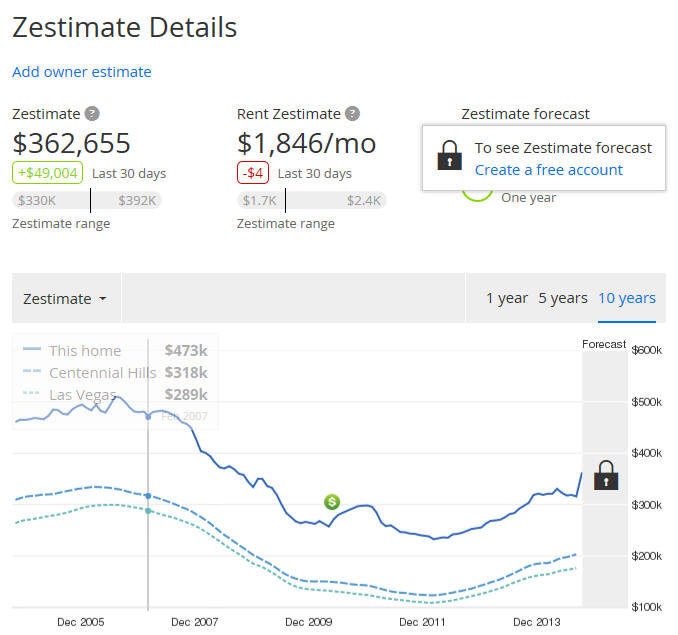Click the padlock icon in forecast box
The image size is (678, 635).
click(x=450, y=155)
